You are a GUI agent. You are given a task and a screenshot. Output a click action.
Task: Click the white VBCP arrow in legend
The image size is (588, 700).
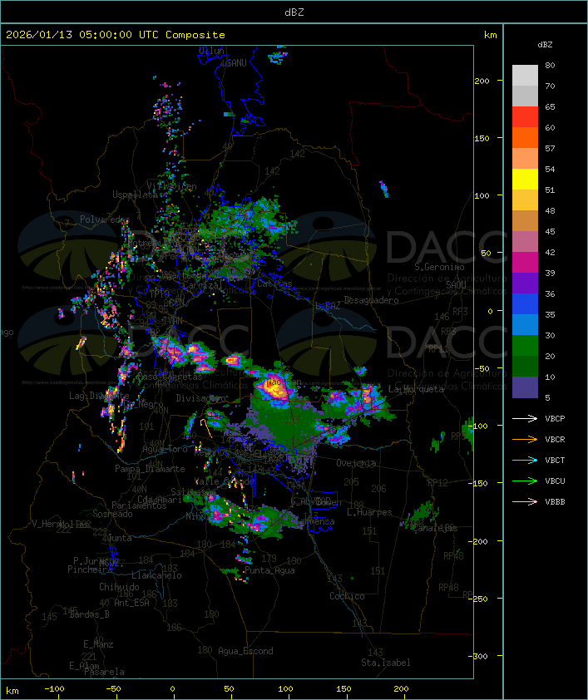pyautogui.click(x=525, y=419)
